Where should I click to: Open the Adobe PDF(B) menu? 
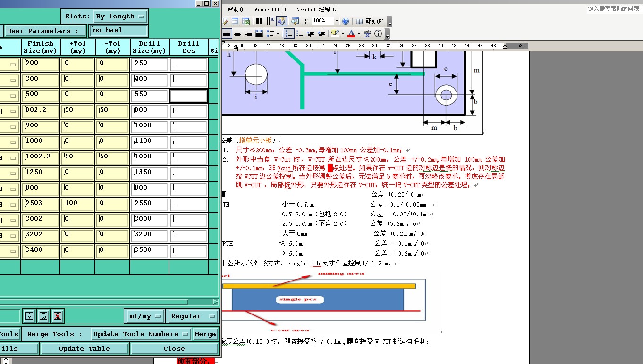(271, 9)
